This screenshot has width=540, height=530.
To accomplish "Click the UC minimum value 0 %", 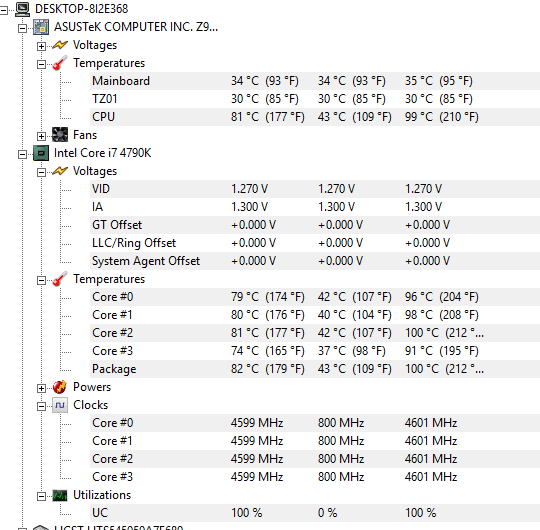I will [x=328, y=513].
